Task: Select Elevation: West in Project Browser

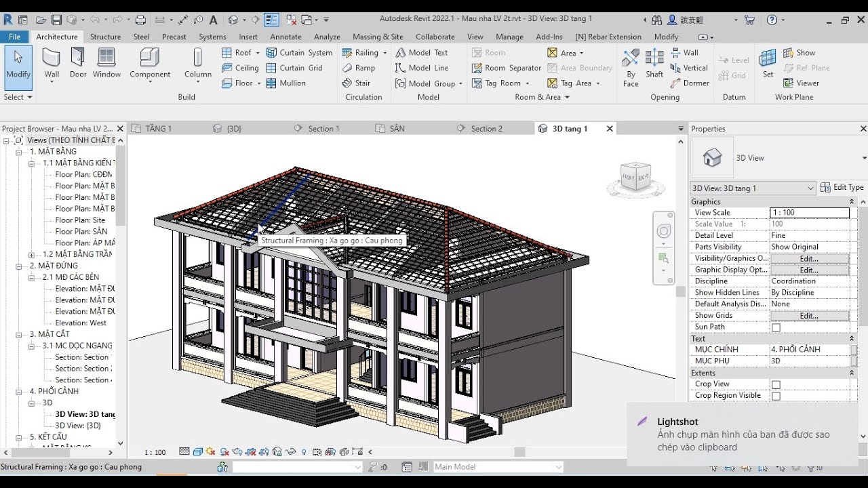Action: (x=81, y=323)
